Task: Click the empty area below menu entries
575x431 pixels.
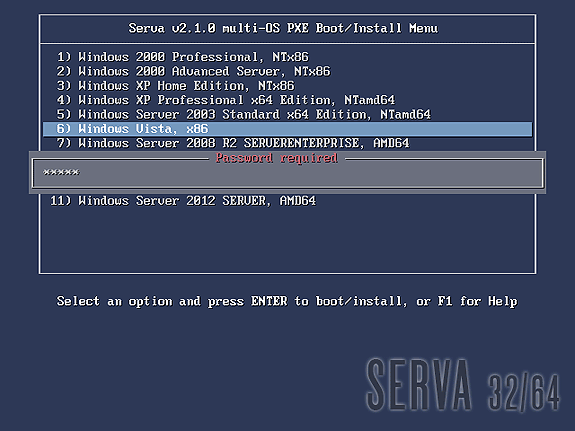Action: tap(288, 240)
